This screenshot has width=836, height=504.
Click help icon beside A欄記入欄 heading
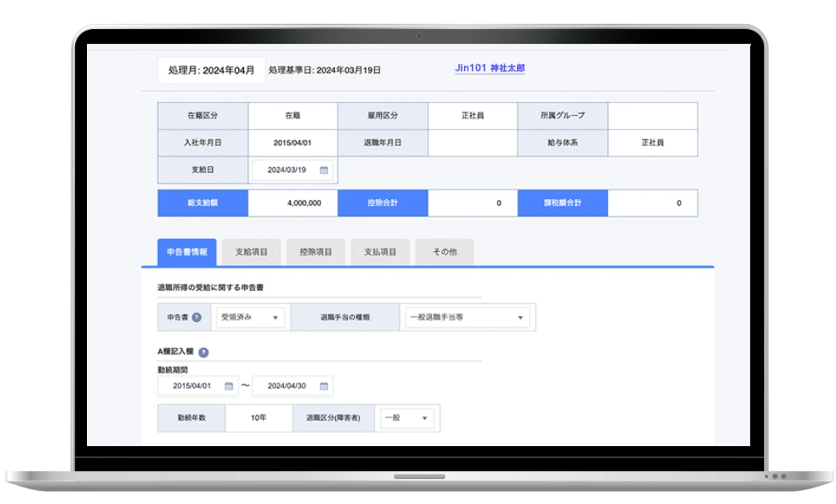(x=203, y=352)
